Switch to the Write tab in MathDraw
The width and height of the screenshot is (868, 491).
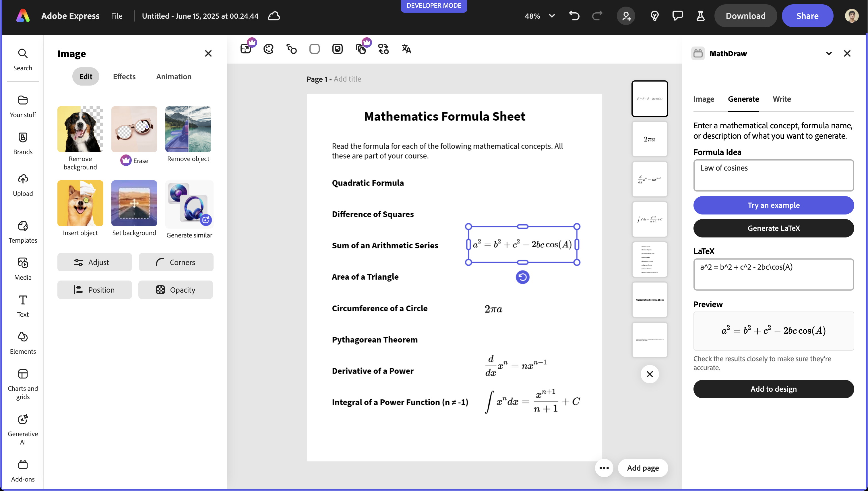pos(781,99)
